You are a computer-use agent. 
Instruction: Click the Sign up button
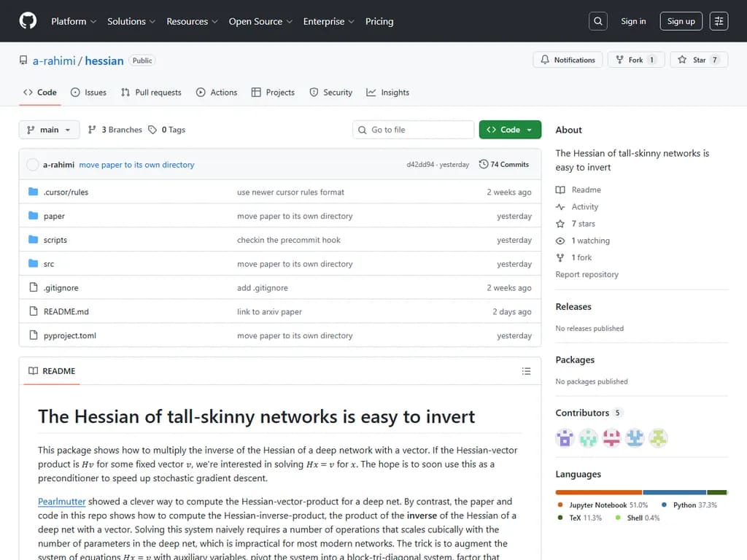681,21
